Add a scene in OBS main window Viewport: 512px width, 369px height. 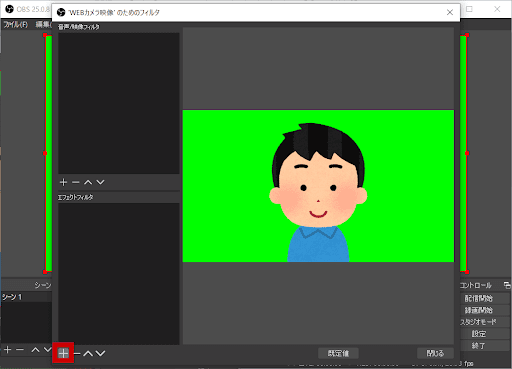[x=8, y=350]
